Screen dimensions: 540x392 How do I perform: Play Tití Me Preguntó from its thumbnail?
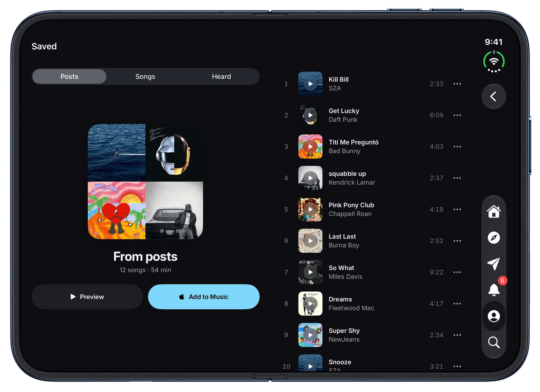coord(310,146)
